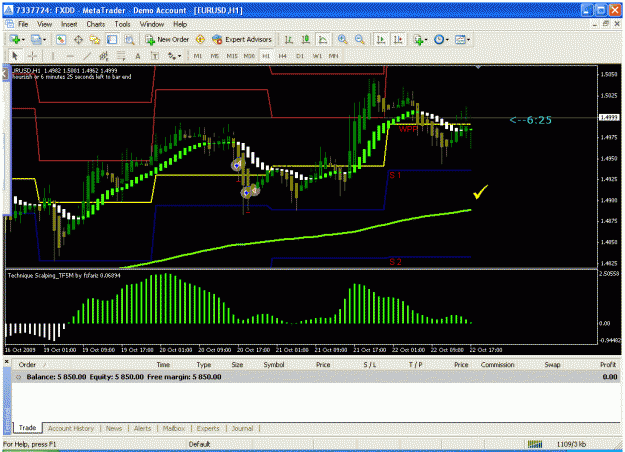Open the Data Window panel
Image resolution: width=625 pixels, height=452 pixels.
coord(78,39)
